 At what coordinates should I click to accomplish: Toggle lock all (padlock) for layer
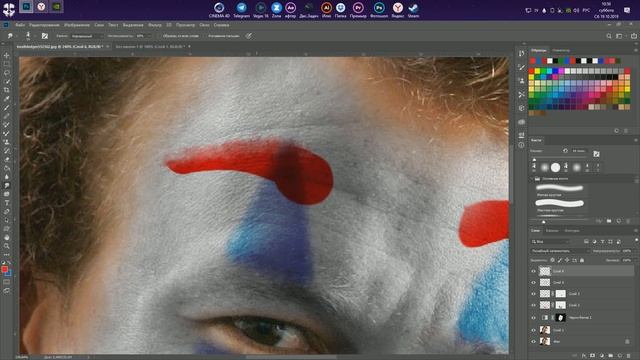pyautogui.click(x=582, y=260)
